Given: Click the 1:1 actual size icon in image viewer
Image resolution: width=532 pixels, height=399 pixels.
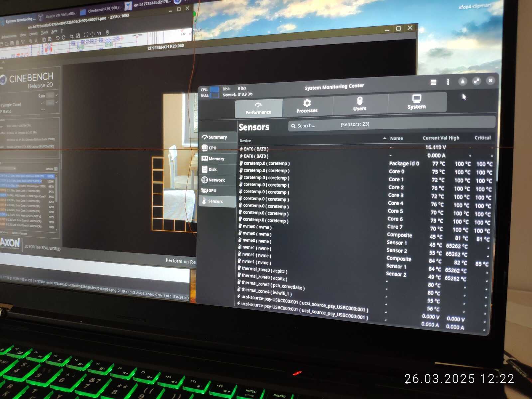Looking at the screenshot, I should pos(99,34).
